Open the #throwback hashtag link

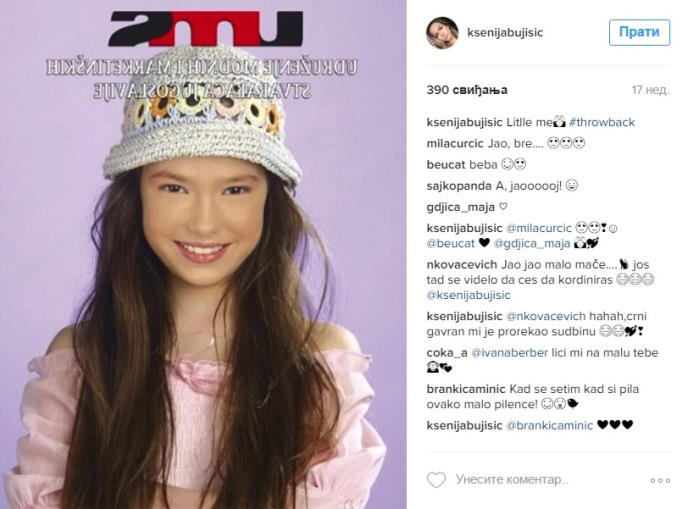(602, 122)
